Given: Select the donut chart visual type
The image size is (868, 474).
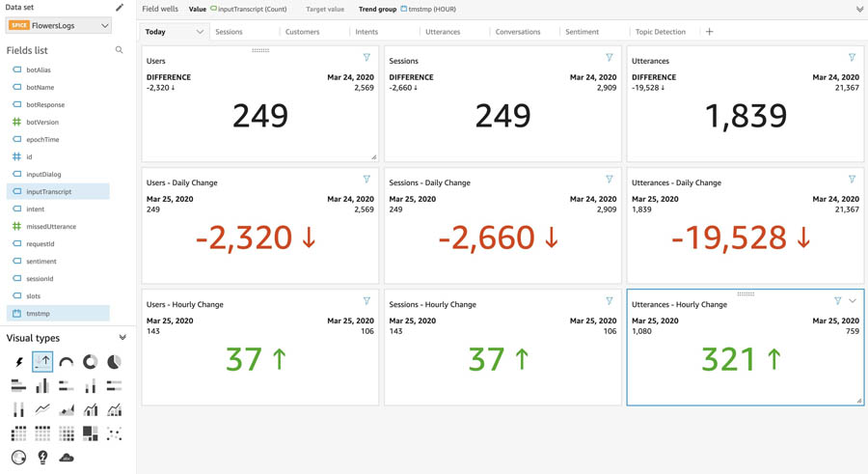Looking at the screenshot, I should pyautogui.click(x=90, y=362).
